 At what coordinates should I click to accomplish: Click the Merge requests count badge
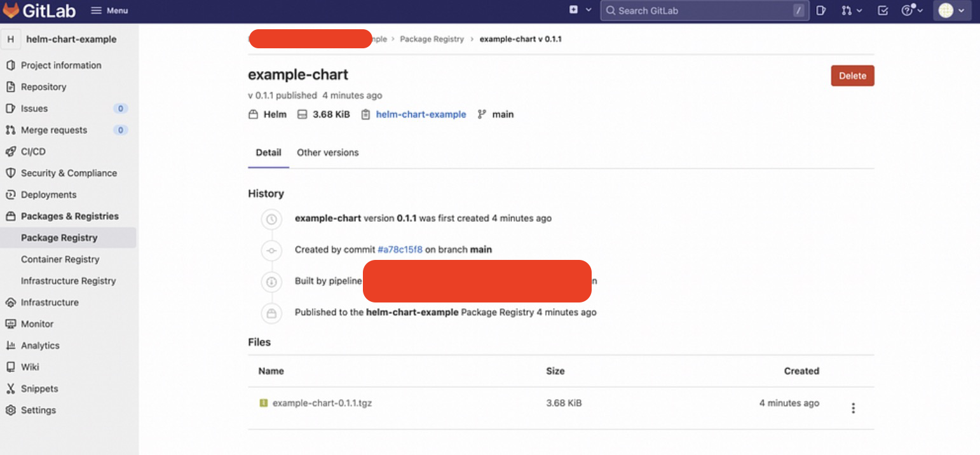tap(121, 130)
